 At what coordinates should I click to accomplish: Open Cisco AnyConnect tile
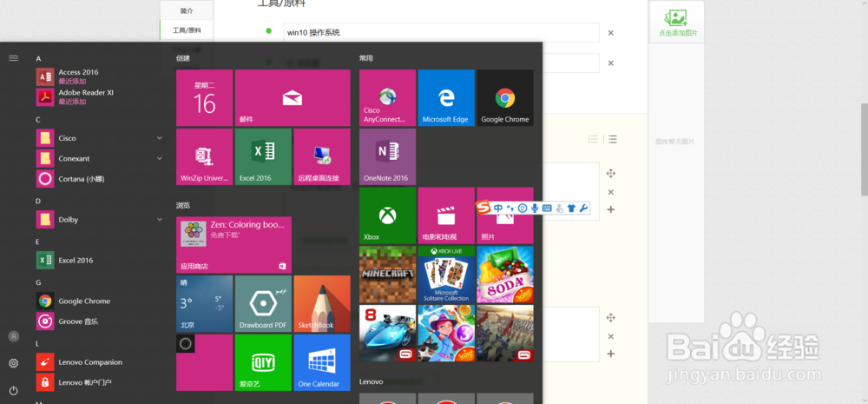coord(387,98)
